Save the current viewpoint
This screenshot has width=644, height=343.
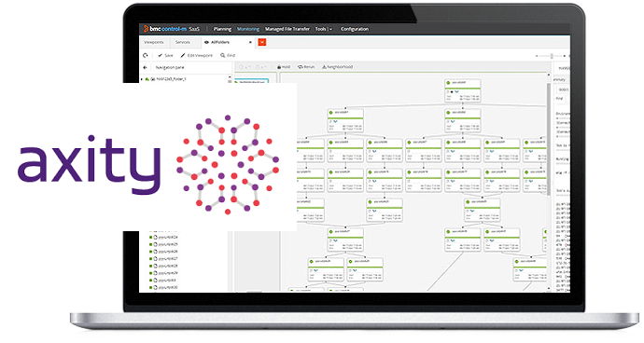[165, 55]
